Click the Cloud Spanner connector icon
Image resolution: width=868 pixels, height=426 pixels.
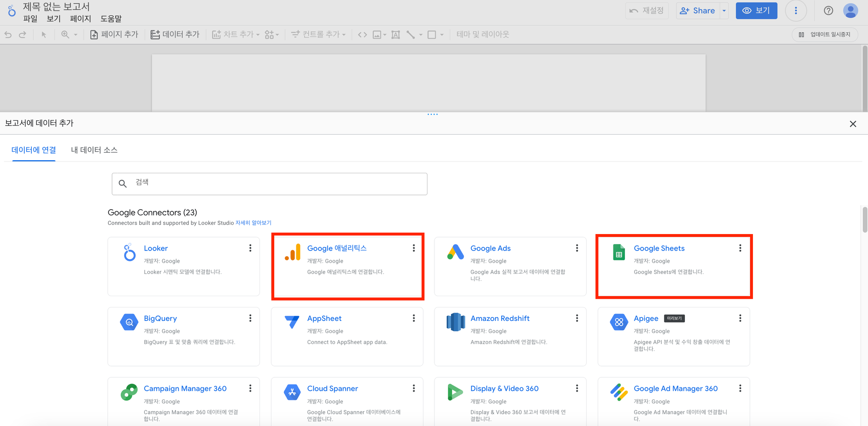click(x=292, y=392)
